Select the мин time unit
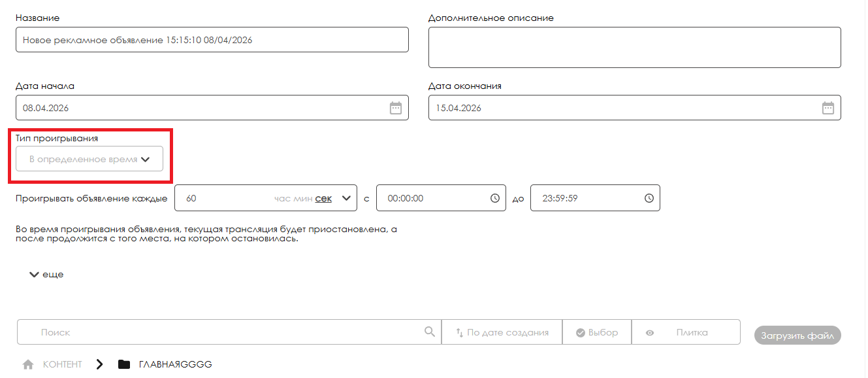This screenshot has height=378, width=868. pos(302,199)
